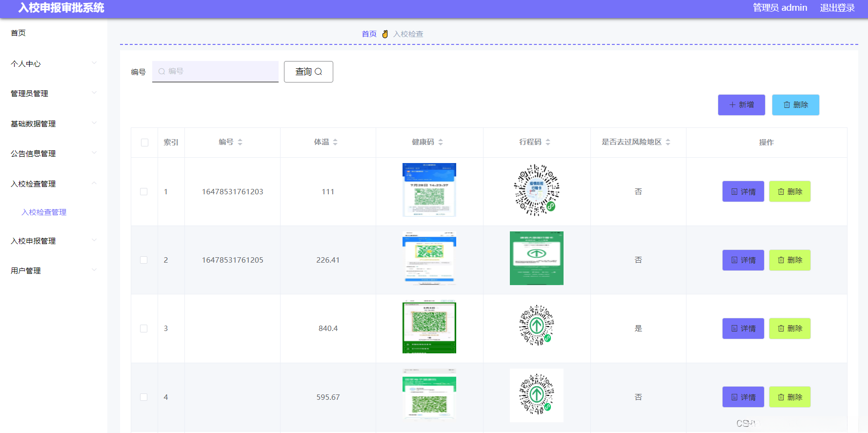Toggle the select-all checkbox in table header
The height and width of the screenshot is (433, 868).
point(144,143)
